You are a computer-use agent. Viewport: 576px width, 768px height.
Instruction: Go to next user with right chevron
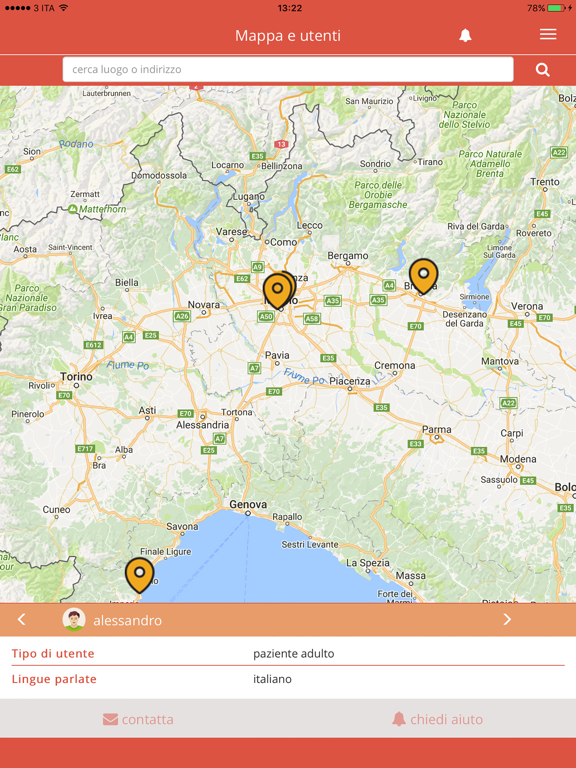507,620
